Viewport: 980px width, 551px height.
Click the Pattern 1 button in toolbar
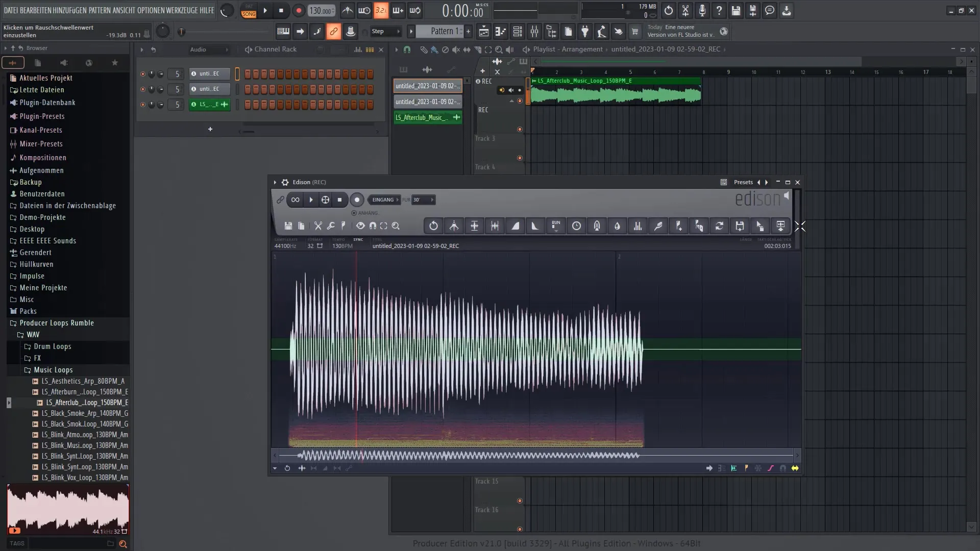point(441,32)
